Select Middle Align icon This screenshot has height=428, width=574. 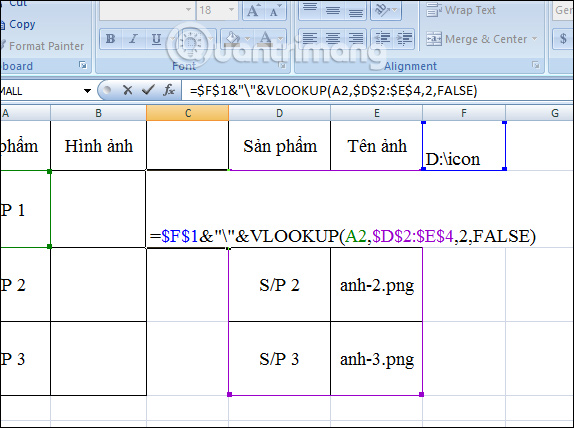(333, 10)
